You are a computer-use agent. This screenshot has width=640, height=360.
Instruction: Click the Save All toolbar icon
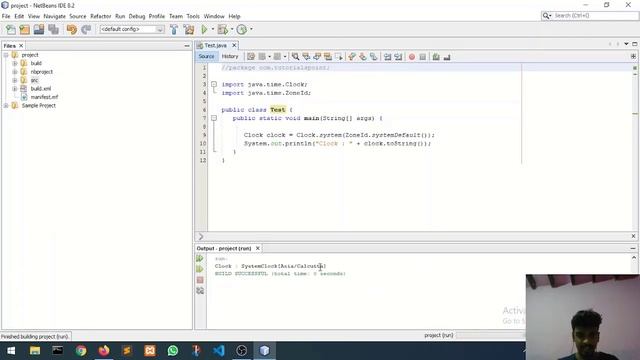click(53, 29)
